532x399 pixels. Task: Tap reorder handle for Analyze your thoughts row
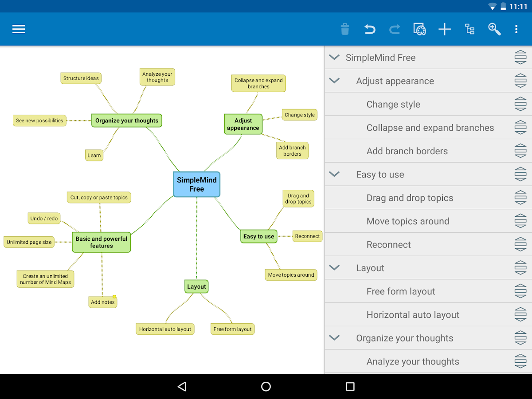(520, 362)
